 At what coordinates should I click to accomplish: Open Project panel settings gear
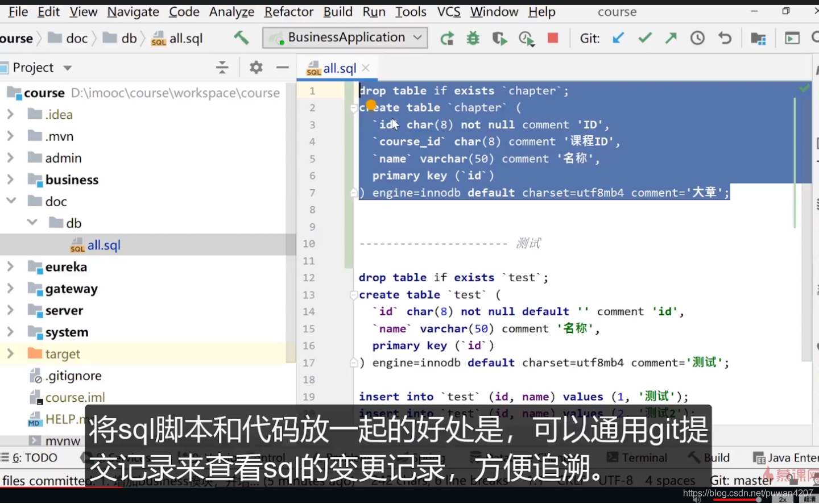pyautogui.click(x=256, y=68)
